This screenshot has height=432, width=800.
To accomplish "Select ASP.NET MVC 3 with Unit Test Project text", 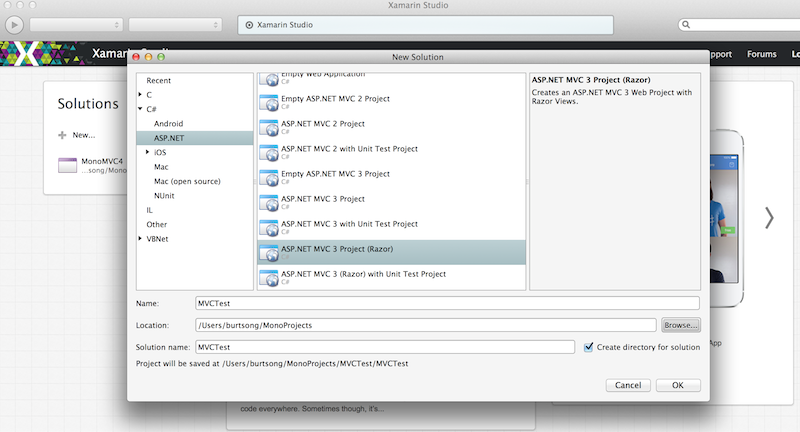I will point(349,223).
